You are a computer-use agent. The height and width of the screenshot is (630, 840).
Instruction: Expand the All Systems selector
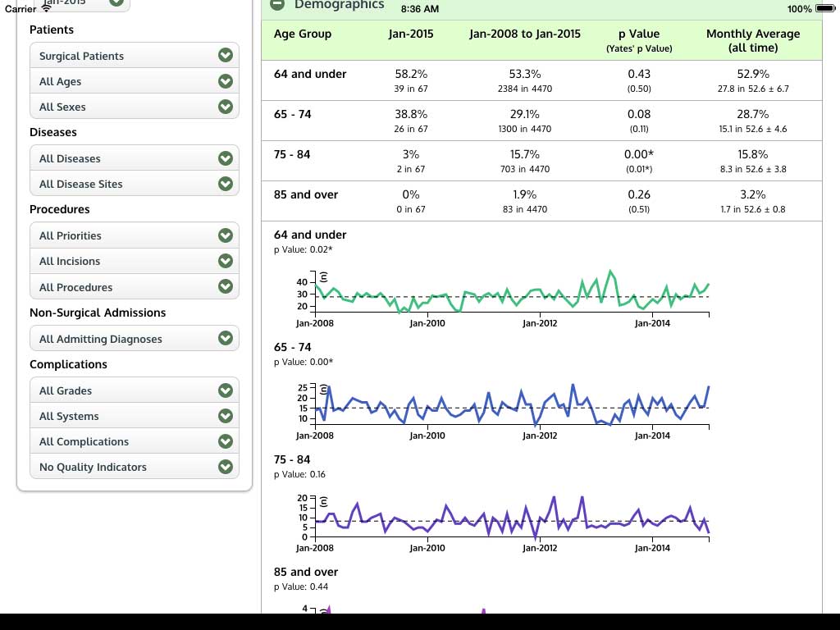[x=135, y=416]
